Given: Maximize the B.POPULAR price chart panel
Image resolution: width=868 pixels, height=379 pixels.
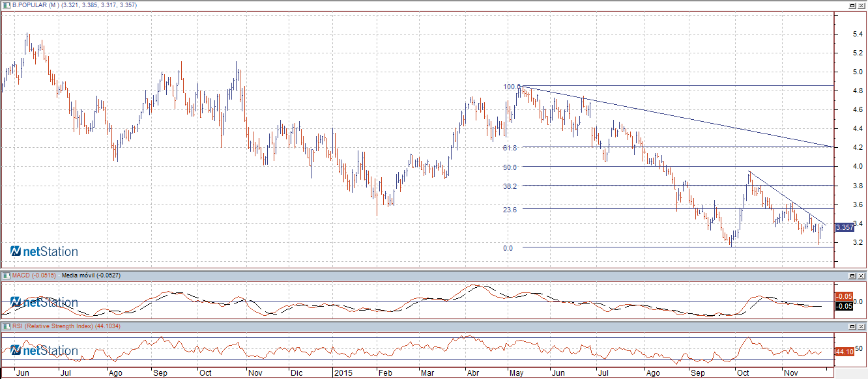Looking at the screenshot, I should (851, 5).
